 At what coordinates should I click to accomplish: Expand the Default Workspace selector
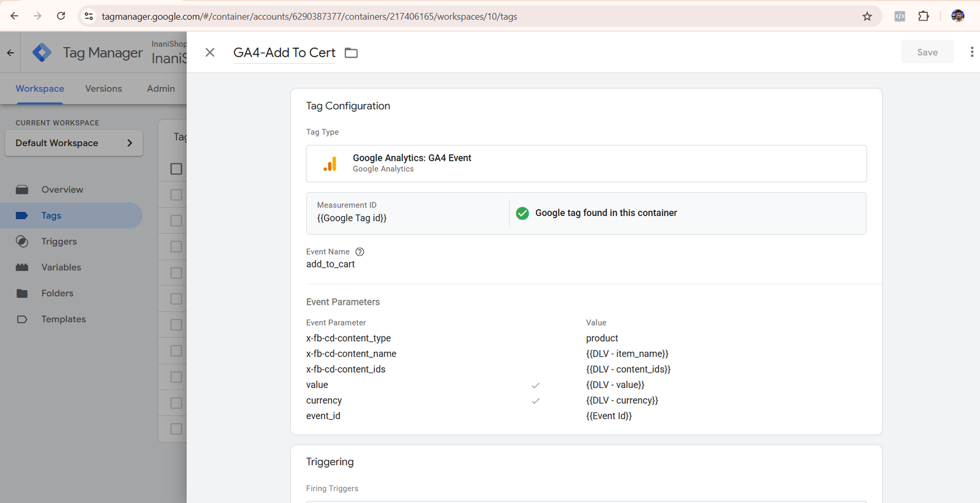click(74, 143)
